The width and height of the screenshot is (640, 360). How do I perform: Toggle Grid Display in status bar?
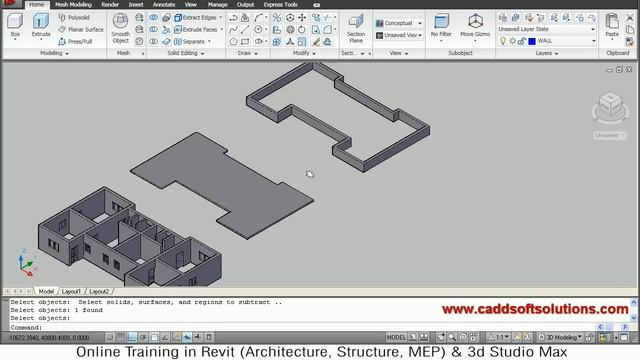(121, 337)
